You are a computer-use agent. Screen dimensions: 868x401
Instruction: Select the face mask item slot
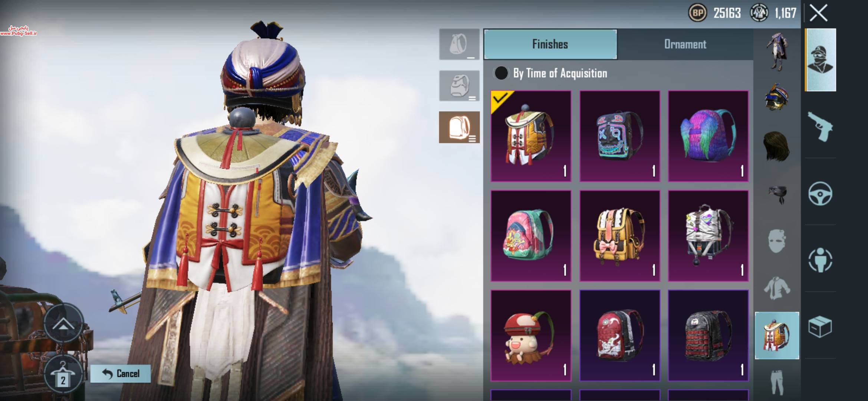(x=777, y=241)
